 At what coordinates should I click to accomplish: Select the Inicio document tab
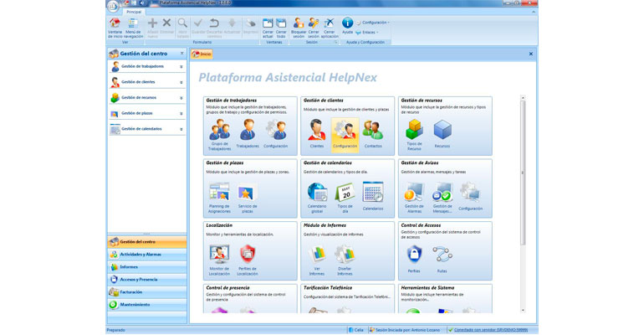coord(202,54)
